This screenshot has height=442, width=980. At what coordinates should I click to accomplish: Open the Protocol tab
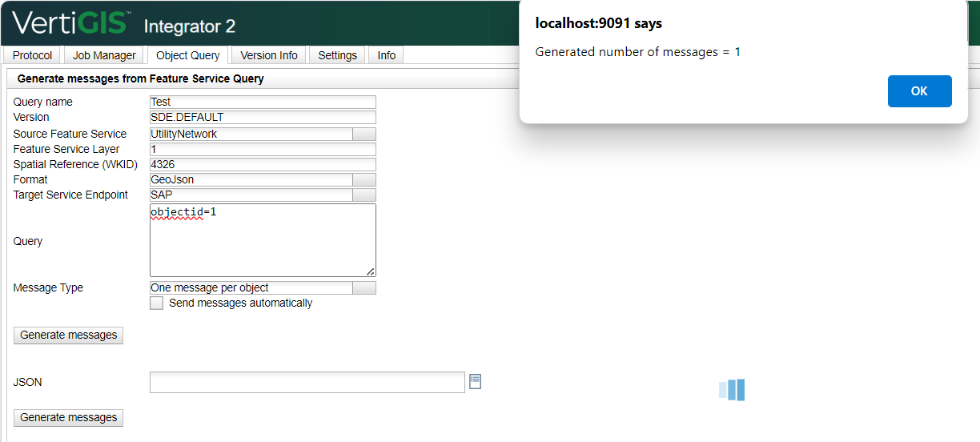tap(33, 55)
